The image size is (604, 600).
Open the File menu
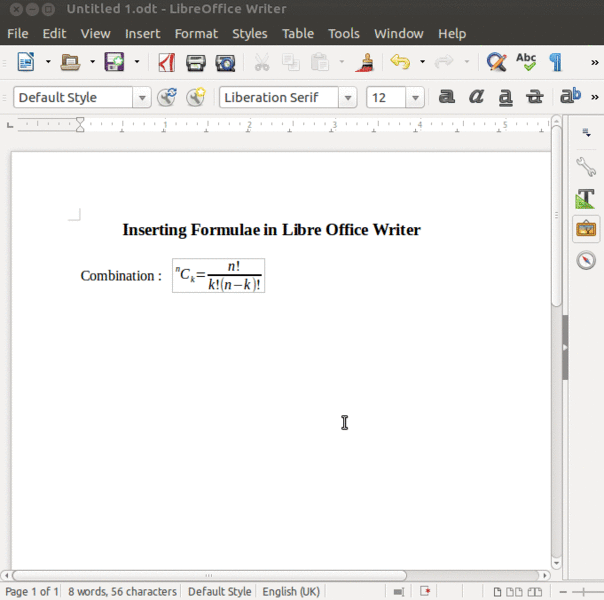[18, 34]
